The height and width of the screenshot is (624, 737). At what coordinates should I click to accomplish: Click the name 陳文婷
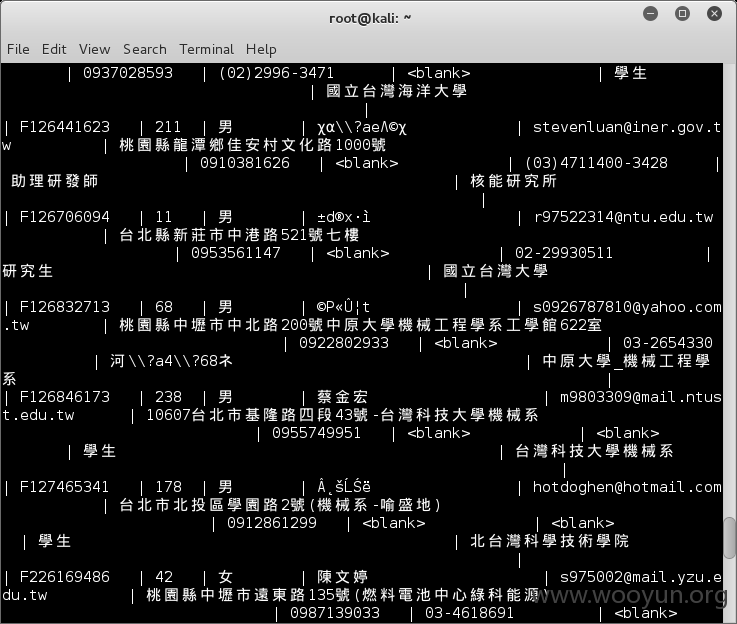[343, 577]
